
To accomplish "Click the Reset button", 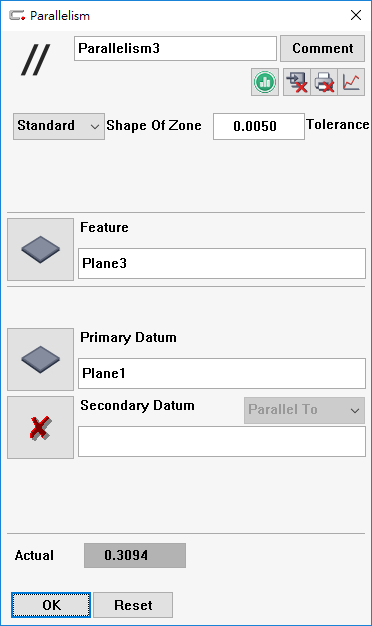I will [x=133, y=605].
